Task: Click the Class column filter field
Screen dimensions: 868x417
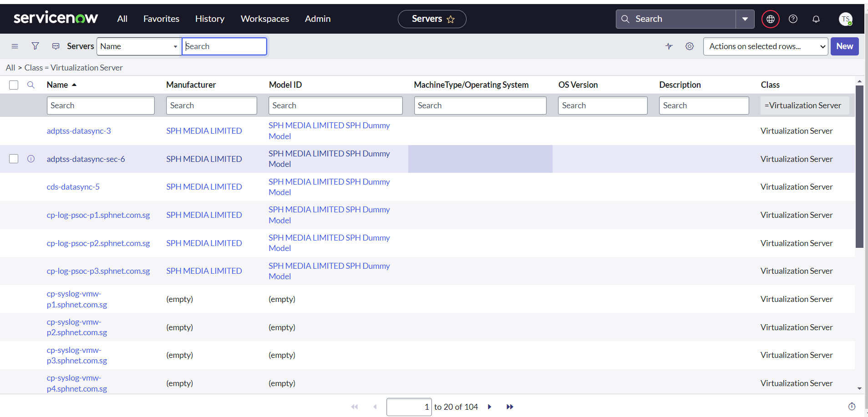Action: point(805,106)
